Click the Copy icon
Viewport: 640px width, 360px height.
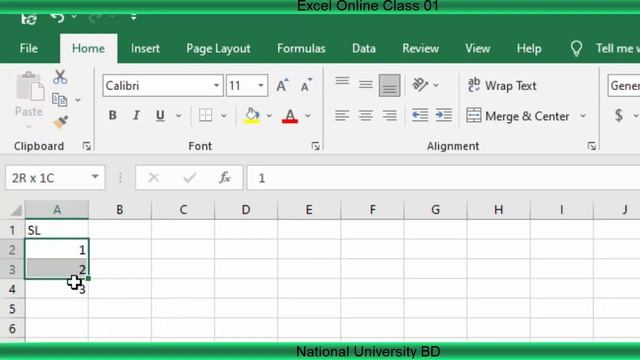pyautogui.click(x=60, y=100)
